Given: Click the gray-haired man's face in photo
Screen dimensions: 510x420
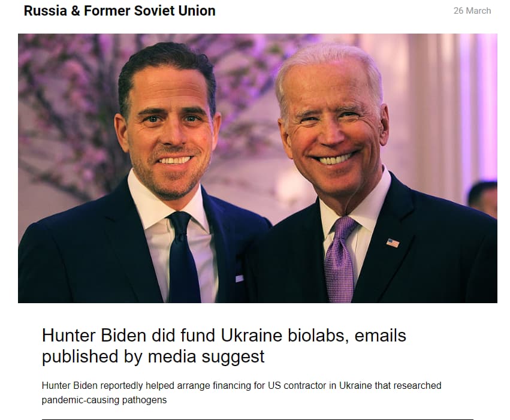Looking at the screenshot, I should pos(332,130).
